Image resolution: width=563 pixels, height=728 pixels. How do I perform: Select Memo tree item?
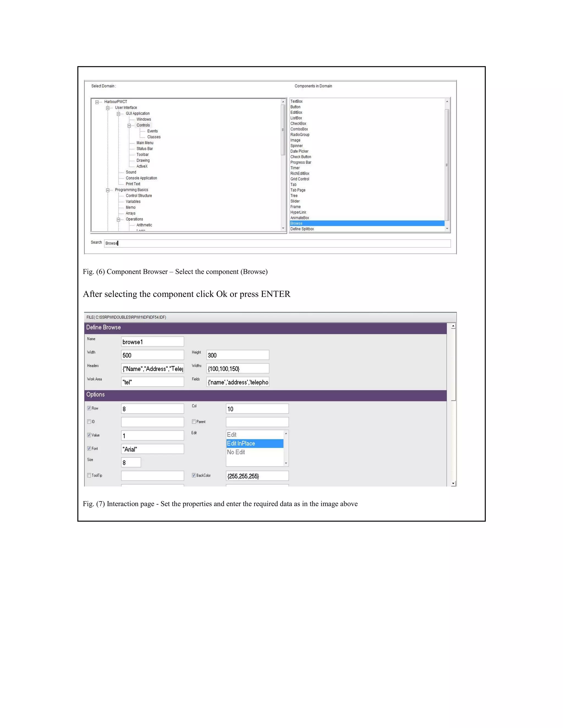pos(130,207)
